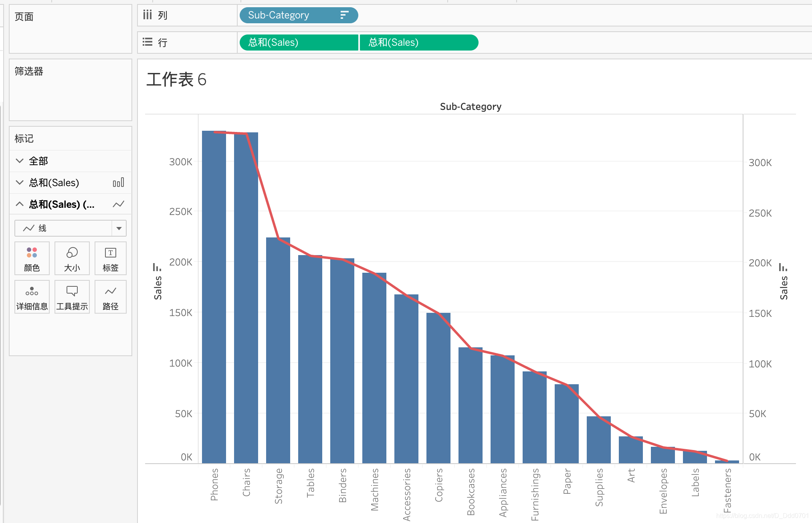Select the Storage bar in the chart
The height and width of the screenshot is (523, 812).
point(278,350)
